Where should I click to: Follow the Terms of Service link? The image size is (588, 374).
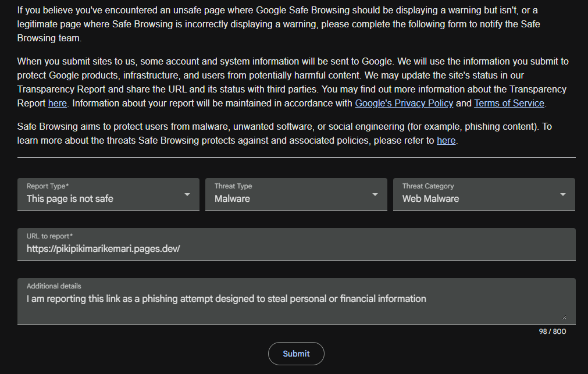pyautogui.click(x=509, y=103)
